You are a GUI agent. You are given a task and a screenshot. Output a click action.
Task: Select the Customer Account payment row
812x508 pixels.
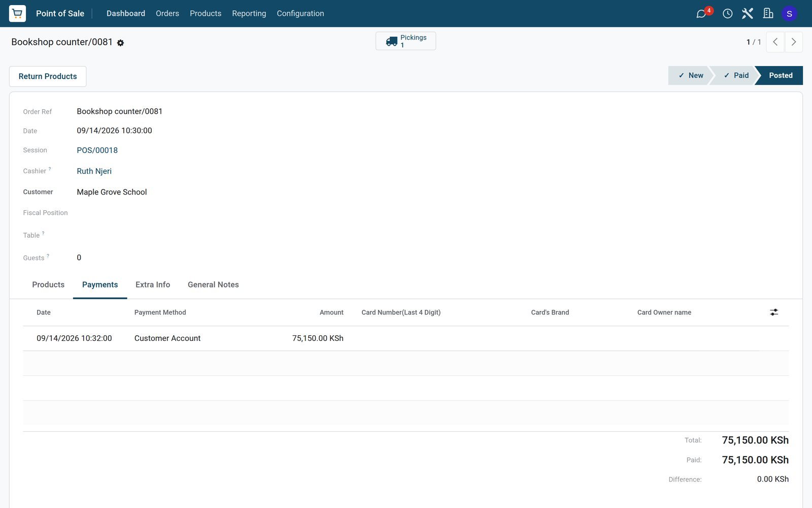click(405, 338)
